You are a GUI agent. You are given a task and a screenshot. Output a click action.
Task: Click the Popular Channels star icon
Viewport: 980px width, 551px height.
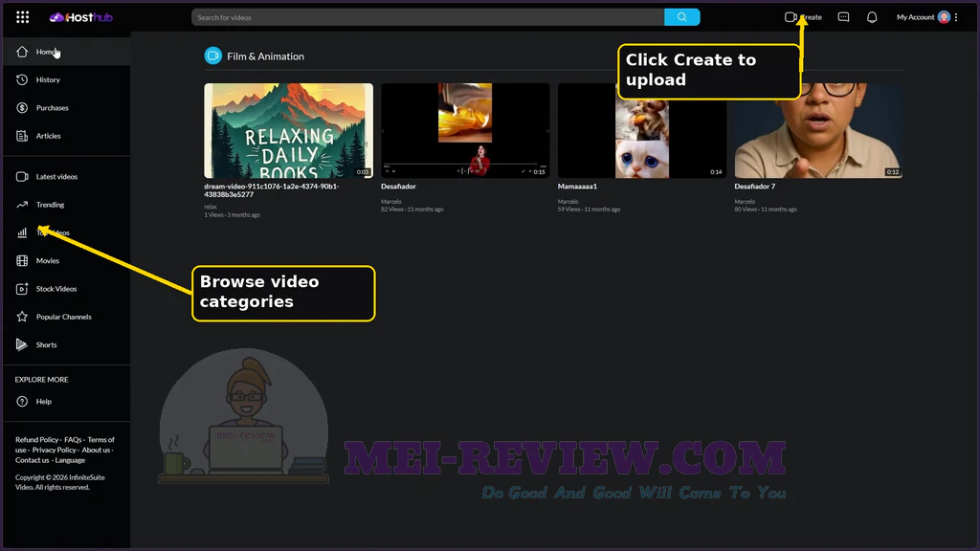tap(22, 317)
